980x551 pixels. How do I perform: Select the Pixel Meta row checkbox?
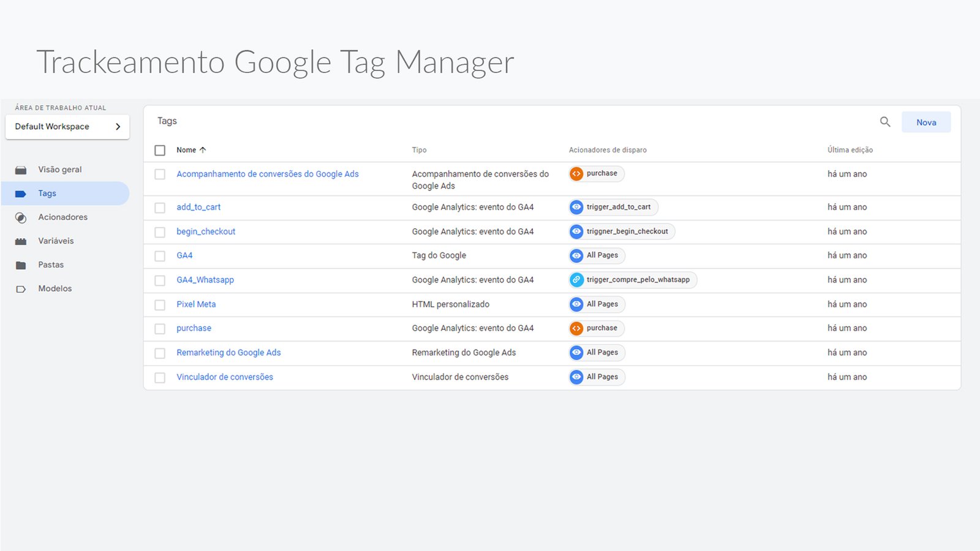pyautogui.click(x=160, y=305)
